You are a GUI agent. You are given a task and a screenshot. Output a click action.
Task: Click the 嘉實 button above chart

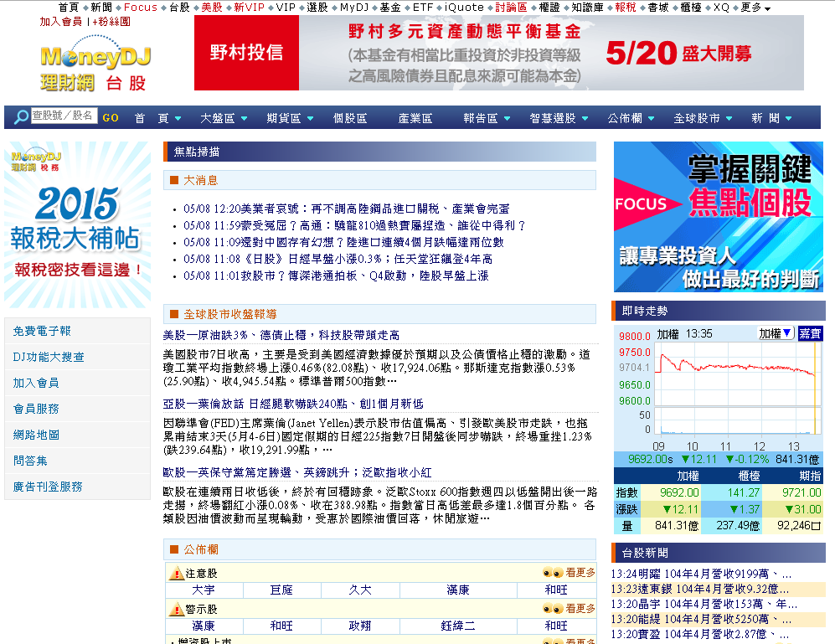(x=810, y=333)
